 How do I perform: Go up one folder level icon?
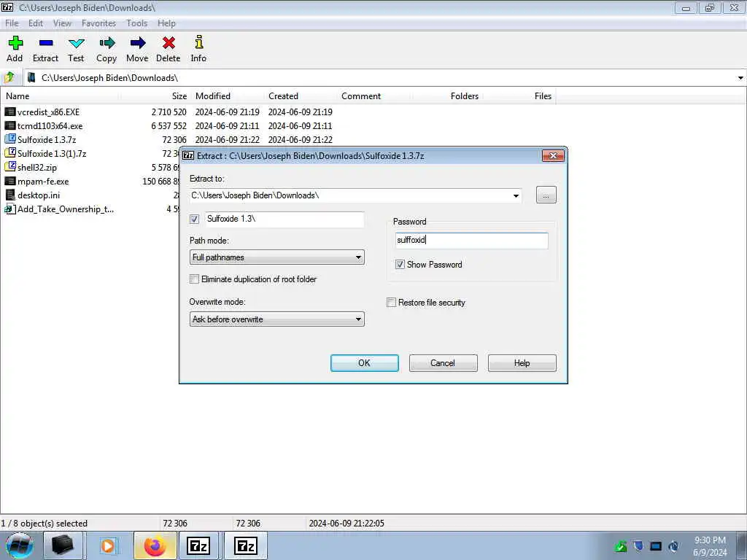[9, 77]
